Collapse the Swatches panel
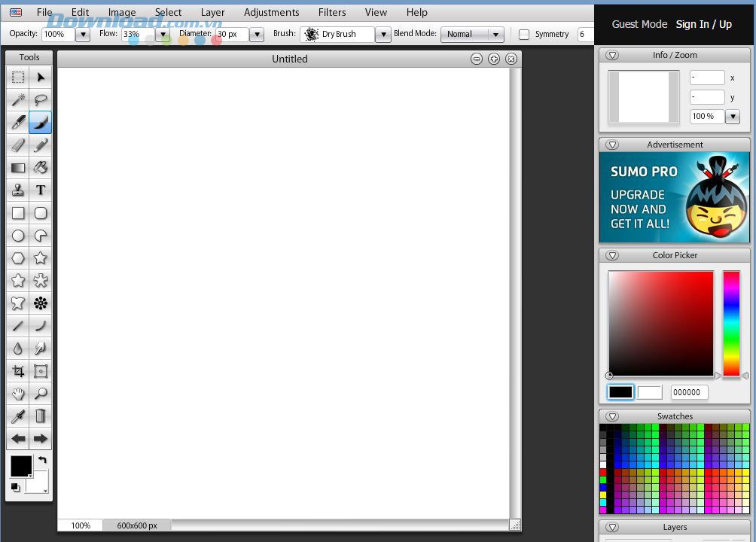 [612, 416]
